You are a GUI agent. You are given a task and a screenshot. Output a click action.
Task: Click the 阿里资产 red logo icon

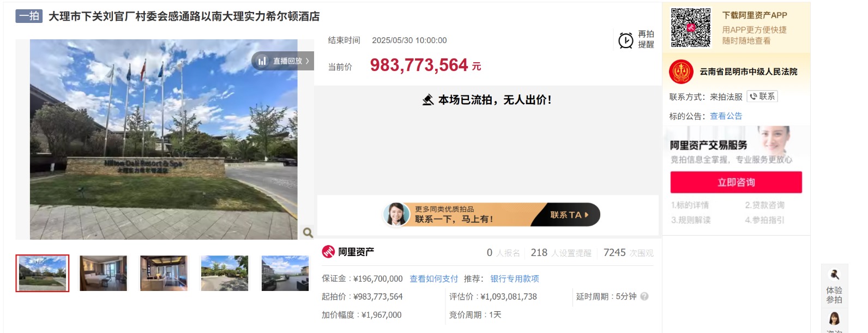328,252
